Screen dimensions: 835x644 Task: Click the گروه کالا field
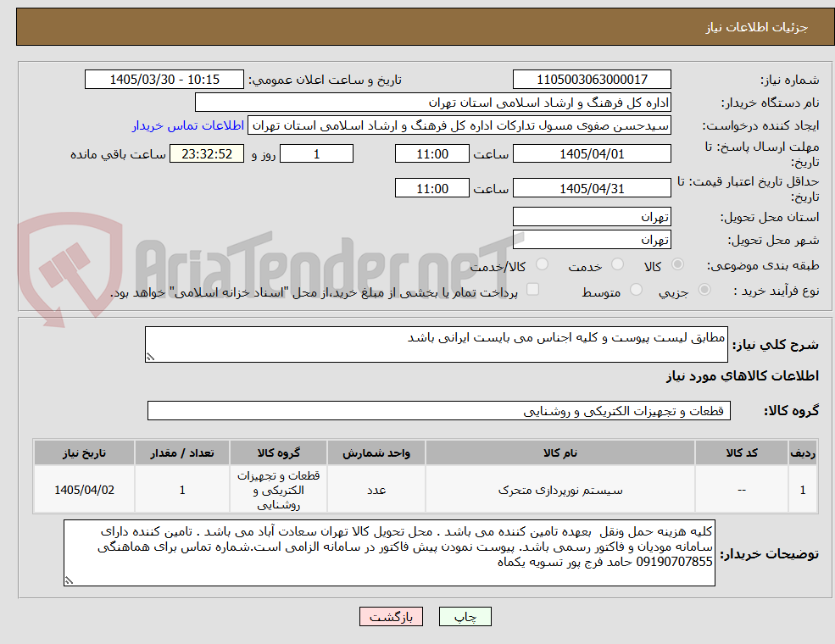point(439,411)
